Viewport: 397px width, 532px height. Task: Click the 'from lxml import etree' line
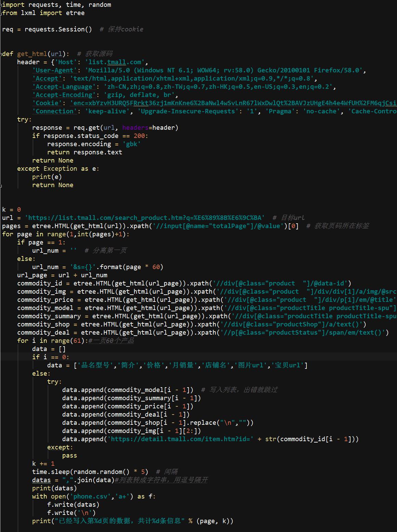coord(43,13)
